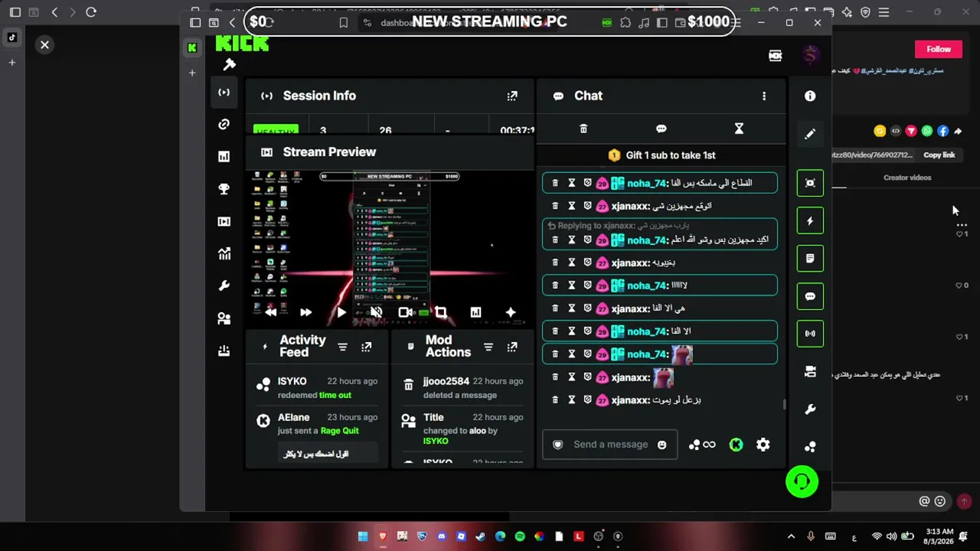980x551 pixels.
Task: Open the 'Gift 1 sub to take 1st' banner
Action: click(661, 155)
